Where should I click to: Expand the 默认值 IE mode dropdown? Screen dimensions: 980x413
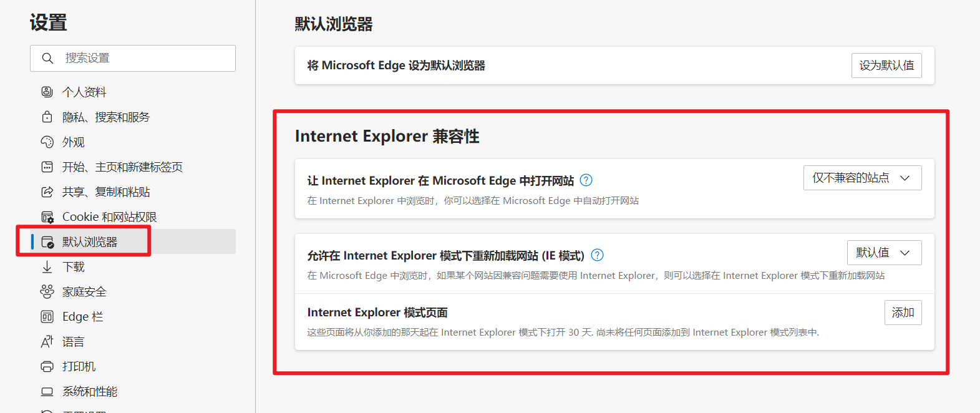point(884,253)
